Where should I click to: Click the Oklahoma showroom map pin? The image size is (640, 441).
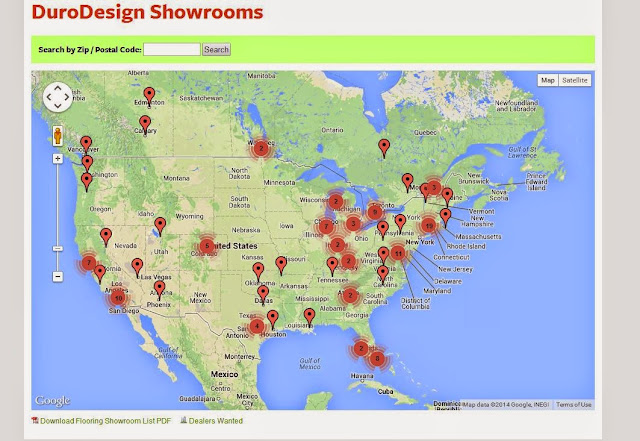click(258, 272)
